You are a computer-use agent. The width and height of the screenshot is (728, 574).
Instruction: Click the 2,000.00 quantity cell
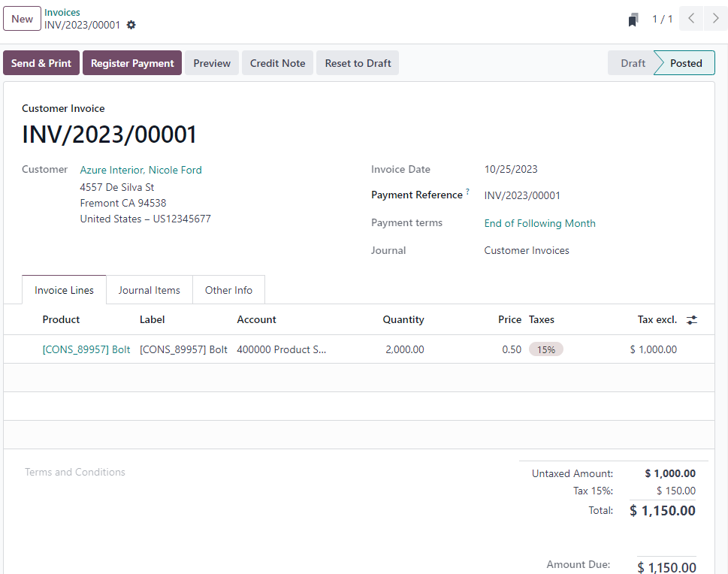404,349
